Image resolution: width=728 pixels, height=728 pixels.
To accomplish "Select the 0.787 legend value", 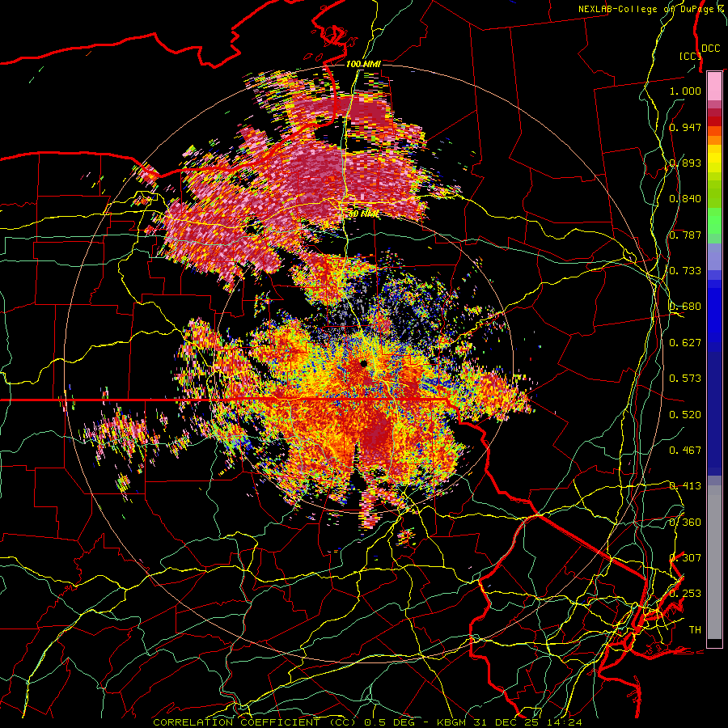I will point(685,235).
